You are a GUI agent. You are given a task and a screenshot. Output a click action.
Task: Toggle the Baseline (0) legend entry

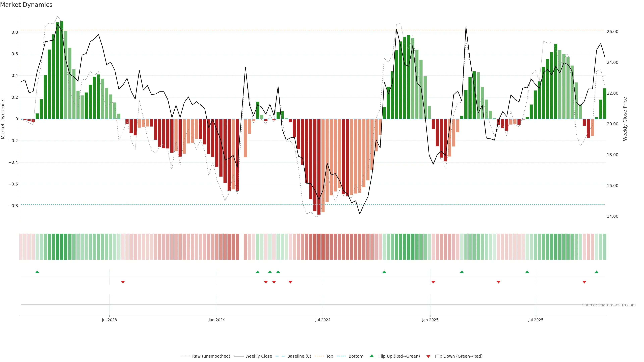pos(299,356)
